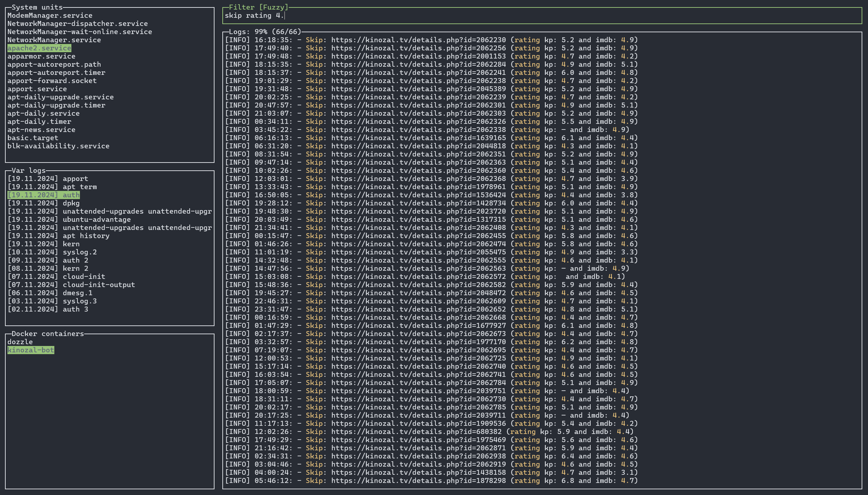The image size is (868, 495).
Task: Select ModemManager.service in System units
Action: point(50,15)
